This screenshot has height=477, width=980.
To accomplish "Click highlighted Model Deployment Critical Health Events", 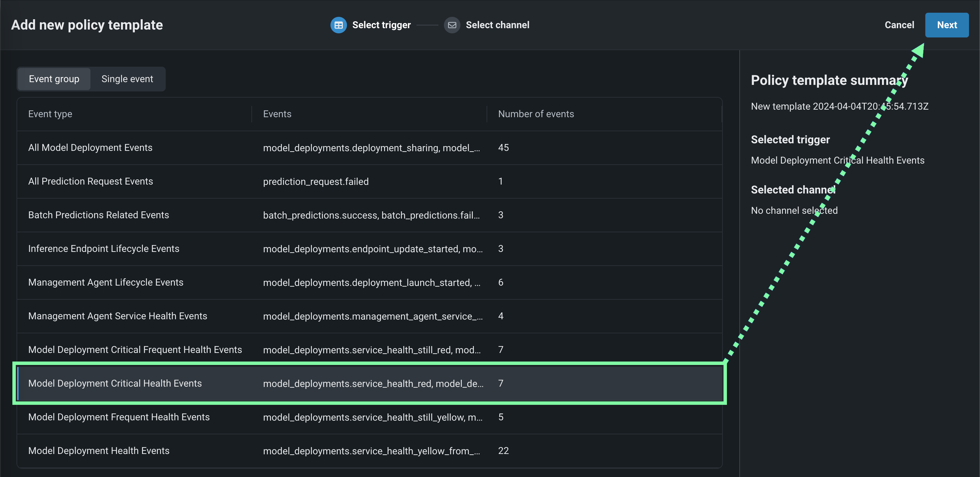I will (x=115, y=383).
